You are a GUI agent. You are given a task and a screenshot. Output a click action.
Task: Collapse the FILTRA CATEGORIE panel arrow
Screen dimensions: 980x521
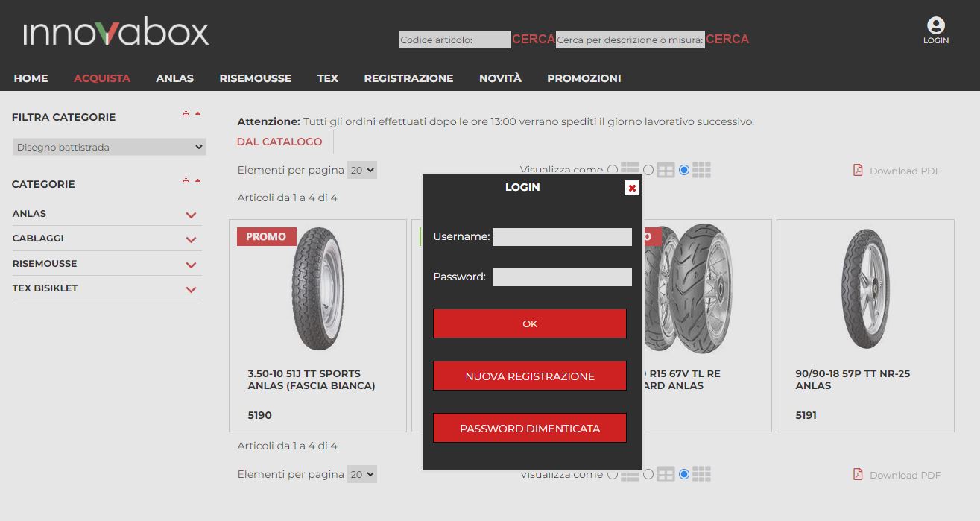[x=197, y=114]
